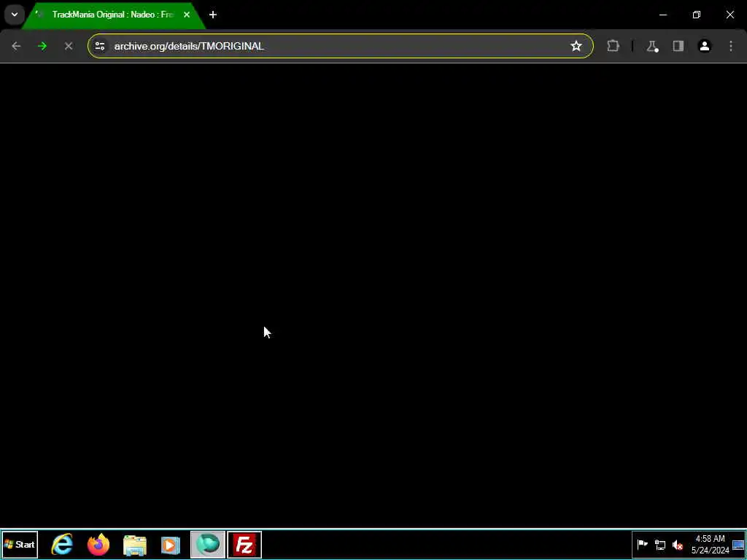
Task: Launch Firefox from taskbar
Action: click(98, 545)
